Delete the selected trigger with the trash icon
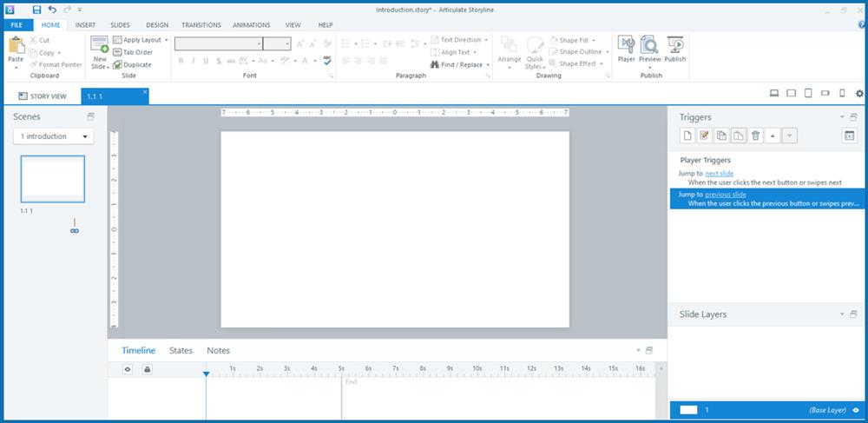Viewport: 868px width, 423px height. pyautogui.click(x=755, y=135)
